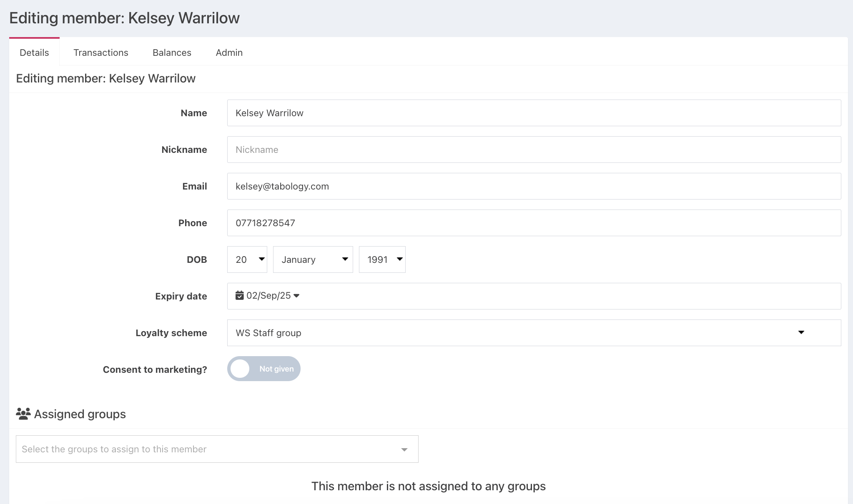Click the Email field with kelsey@tabology.com
Viewport: 853px width, 504px height.
534,186
